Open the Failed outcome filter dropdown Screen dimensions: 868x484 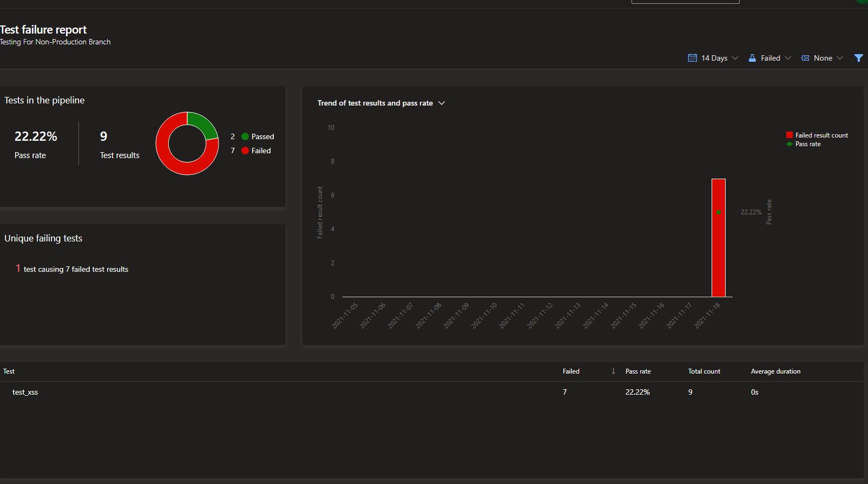770,58
